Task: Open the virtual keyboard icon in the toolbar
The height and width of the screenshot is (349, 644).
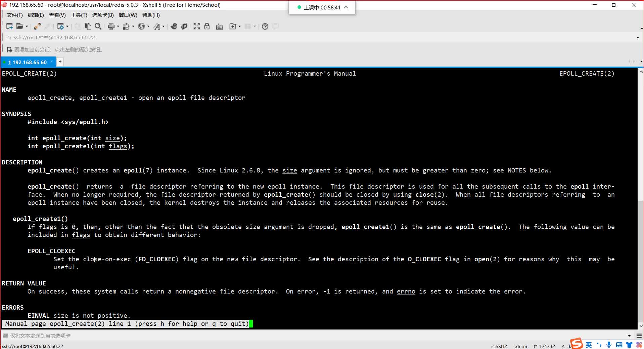Action: (x=220, y=27)
